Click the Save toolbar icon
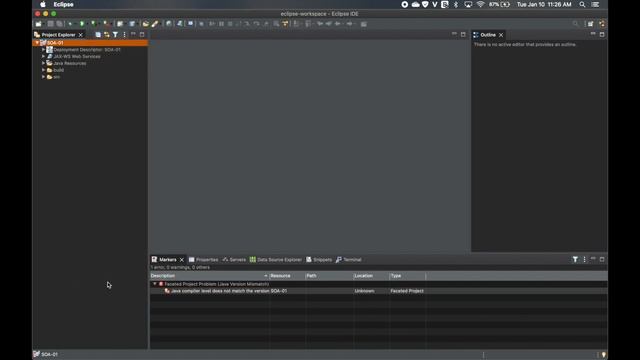The width and height of the screenshot is (640, 360). coord(51,24)
